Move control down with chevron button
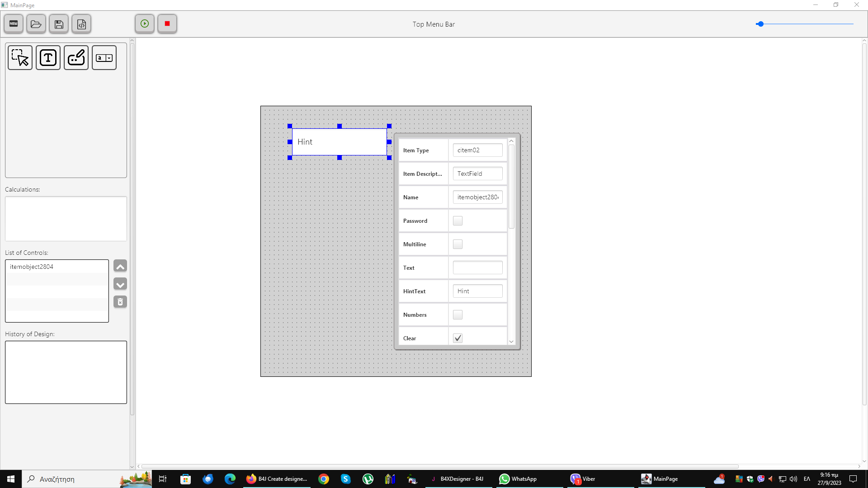The width and height of the screenshot is (868, 488). coord(120,285)
